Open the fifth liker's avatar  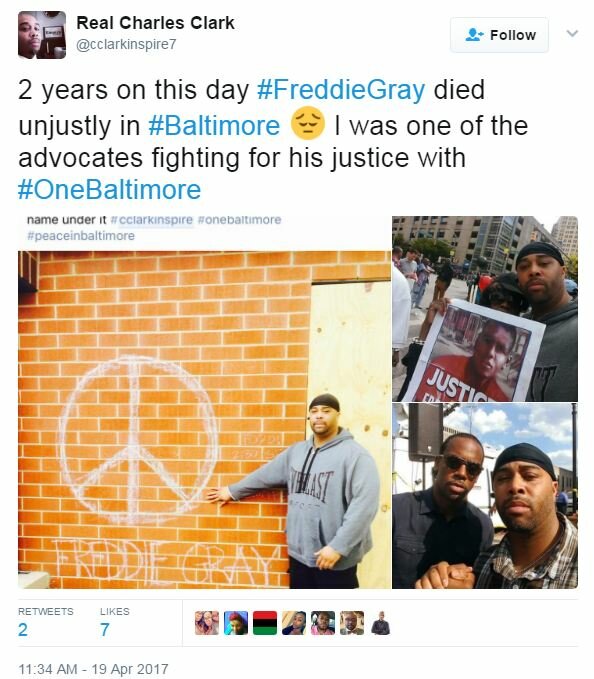pos(323,623)
